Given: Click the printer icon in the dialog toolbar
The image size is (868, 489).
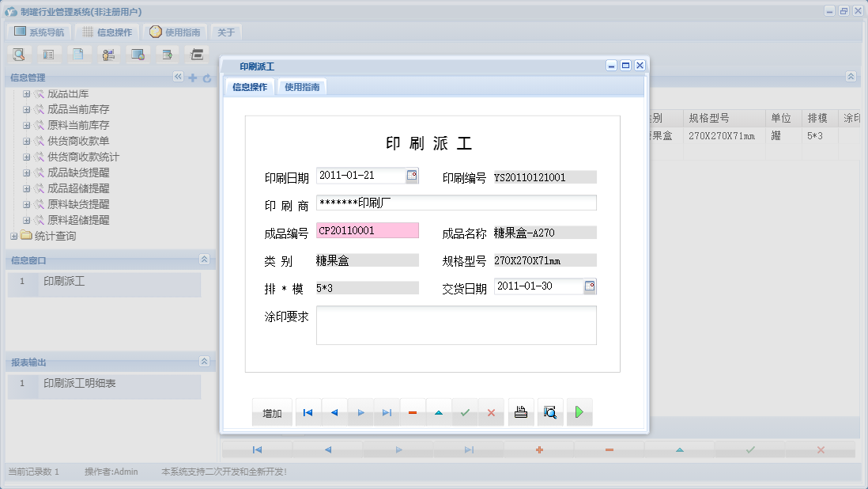Looking at the screenshot, I should pos(521,411).
